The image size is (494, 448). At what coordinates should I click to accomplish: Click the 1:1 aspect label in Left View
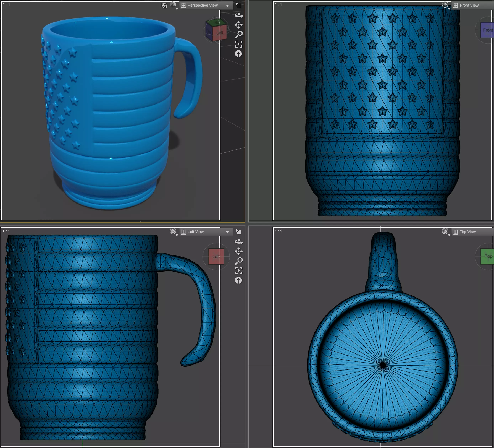click(6, 231)
